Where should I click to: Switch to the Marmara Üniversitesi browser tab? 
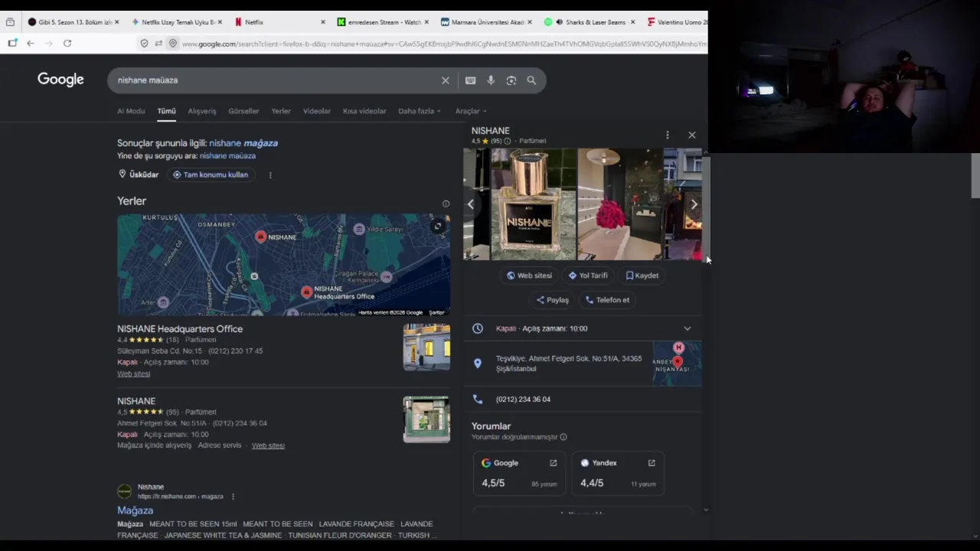(486, 22)
